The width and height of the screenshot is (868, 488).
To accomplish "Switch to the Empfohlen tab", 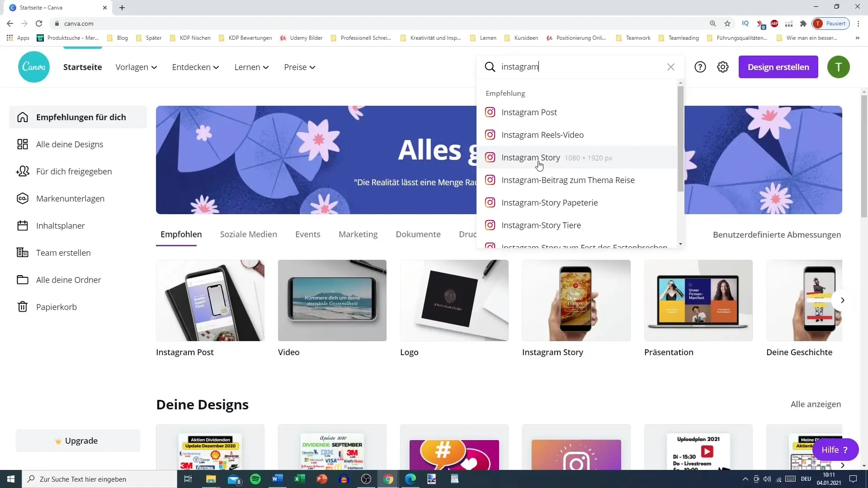I will 181,234.
